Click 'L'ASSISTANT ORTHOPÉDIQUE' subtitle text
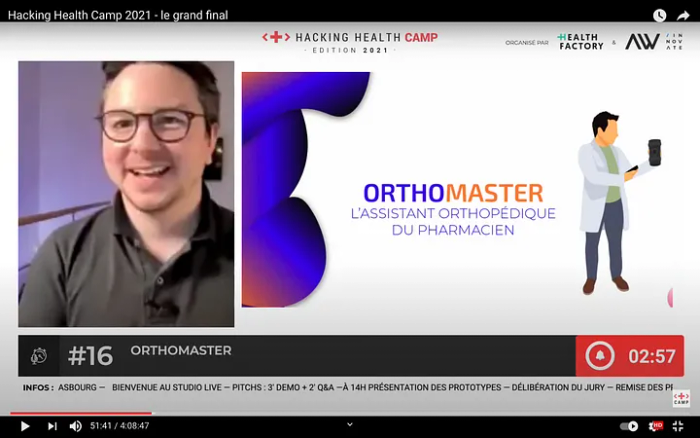This screenshot has height=438, width=700. click(453, 213)
